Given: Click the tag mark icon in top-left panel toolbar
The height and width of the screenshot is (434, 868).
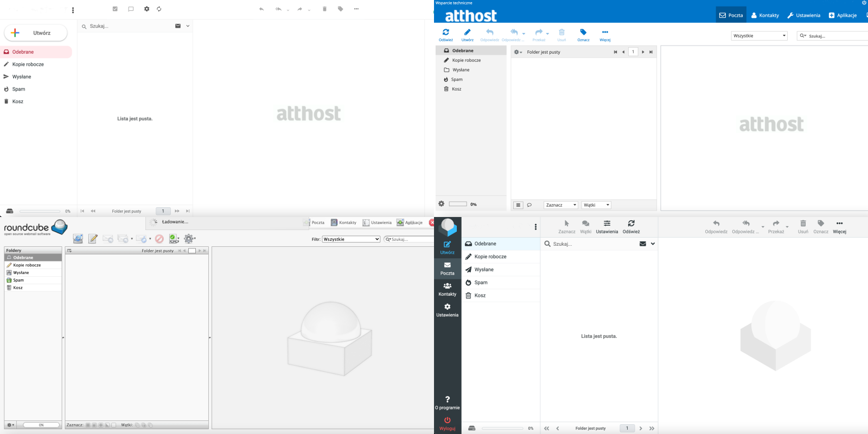Looking at the screenshot, I should point(340,9).
